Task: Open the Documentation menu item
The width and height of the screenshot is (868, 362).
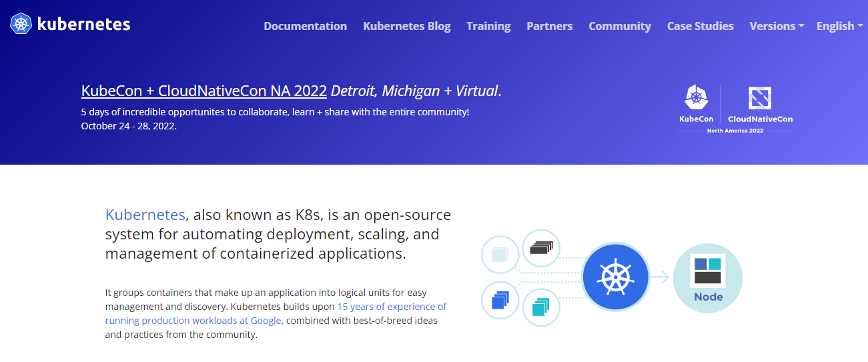Action: [x=305, y=26]
